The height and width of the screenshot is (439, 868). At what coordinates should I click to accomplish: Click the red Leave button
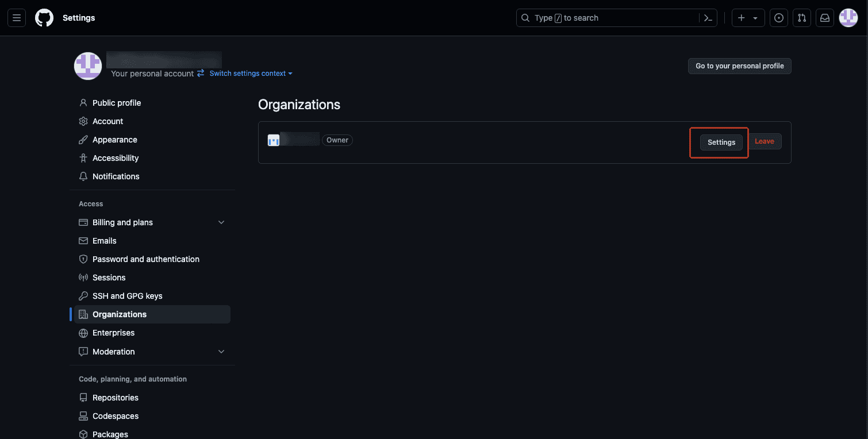(765, 141)
